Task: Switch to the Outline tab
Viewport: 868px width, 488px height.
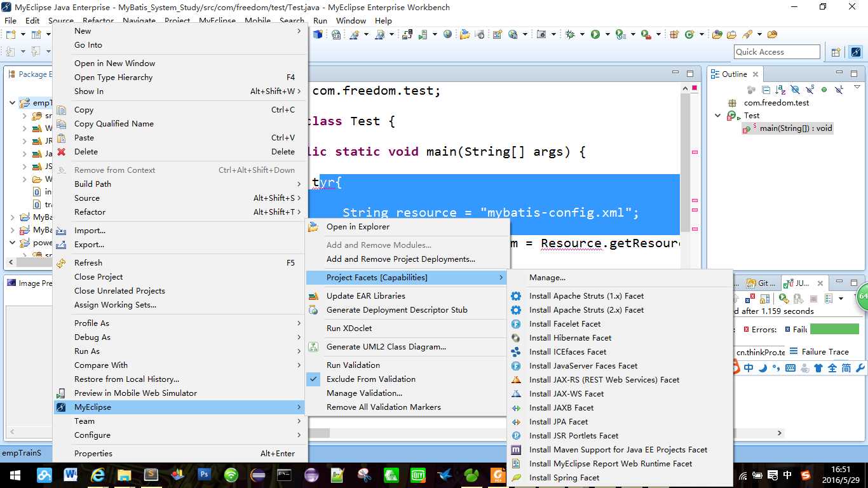Action: tap(735, 74)
